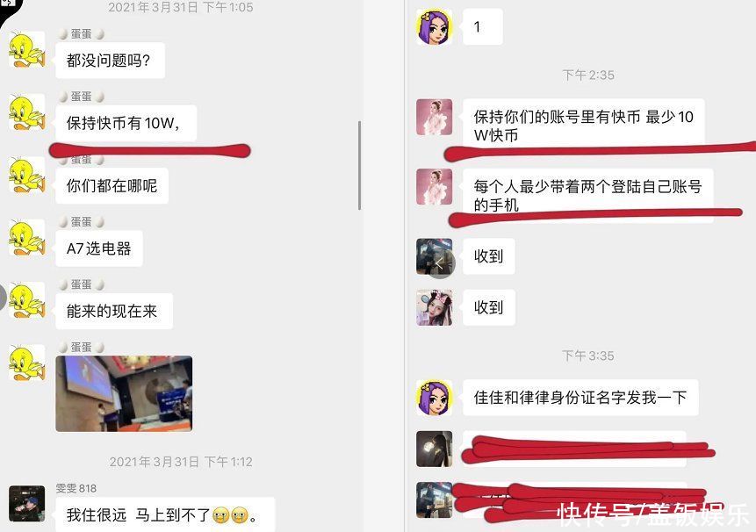The width and height of the screenshot is (756, 532).
Task: Click the 佳佳和律律身份证名字发我一下 message
Action: [580, 398]
